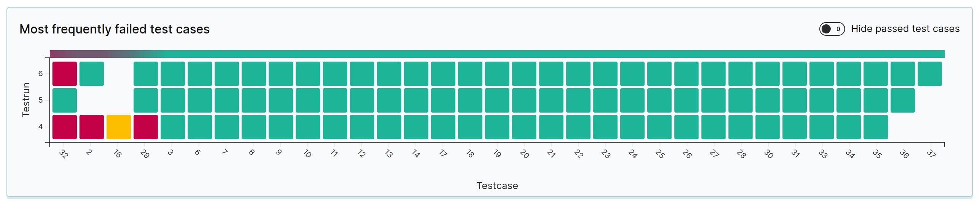Click the green cell for testcase 29, testrun 6

tap(146, 74)
